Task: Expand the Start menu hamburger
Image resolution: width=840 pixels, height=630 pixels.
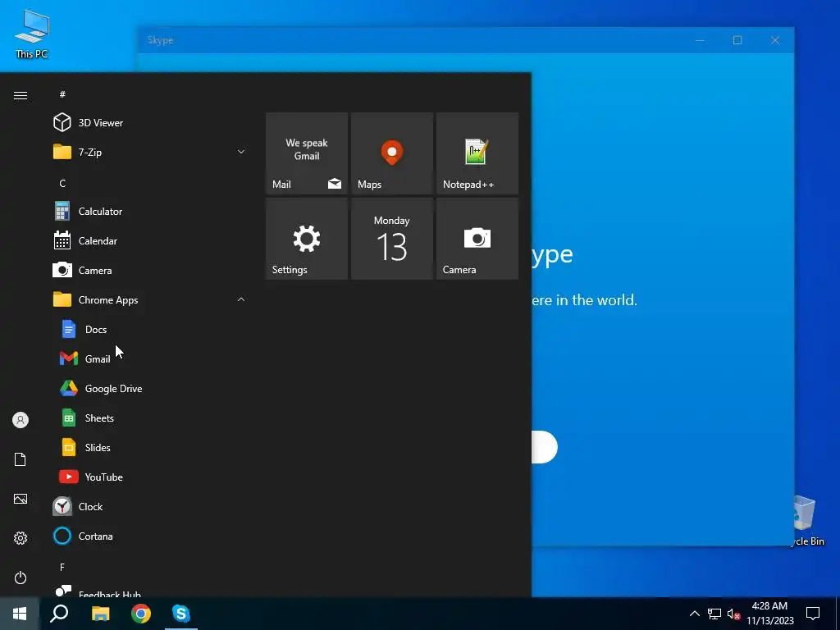Action: coord(21,95)
